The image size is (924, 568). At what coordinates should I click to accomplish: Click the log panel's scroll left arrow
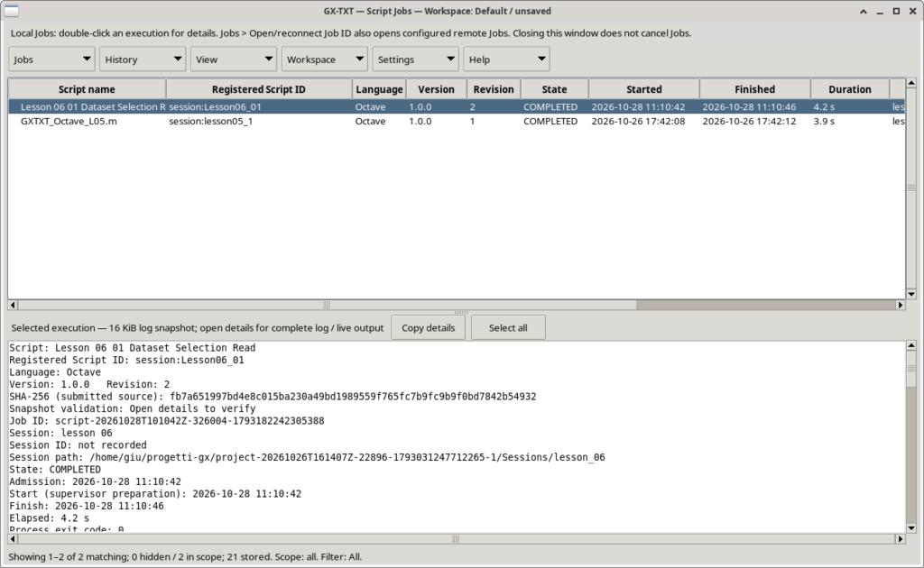13,538
